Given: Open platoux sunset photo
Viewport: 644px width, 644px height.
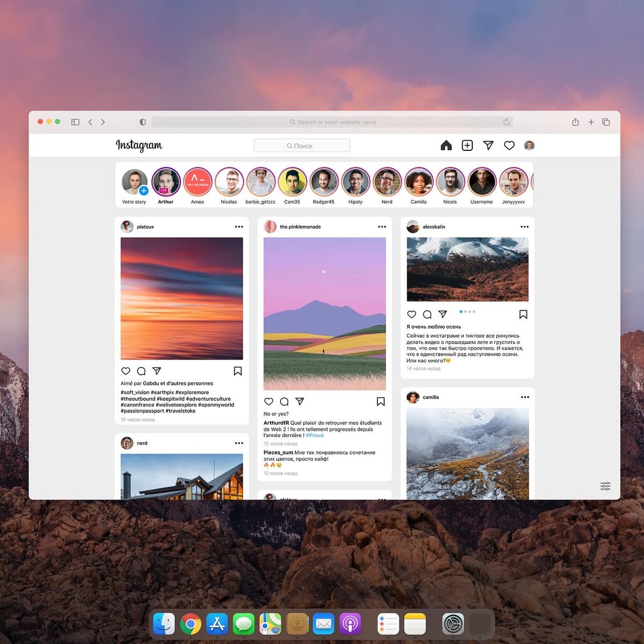Looking at the screenshot, I should point(182,298).
